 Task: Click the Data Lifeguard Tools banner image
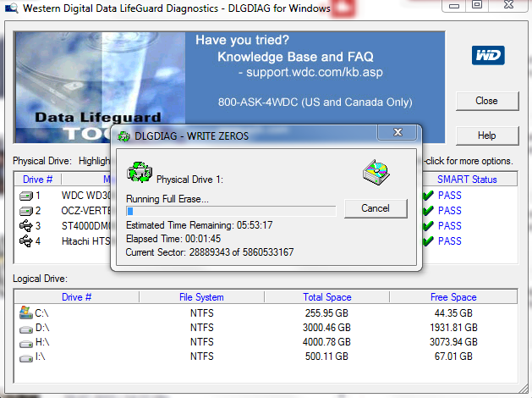click(100, 87)
